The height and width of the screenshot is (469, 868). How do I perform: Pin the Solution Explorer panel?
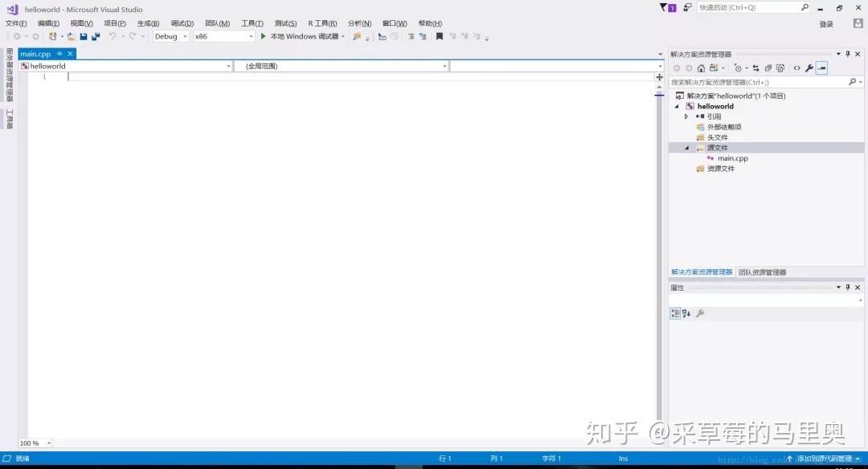pos(848,54)
